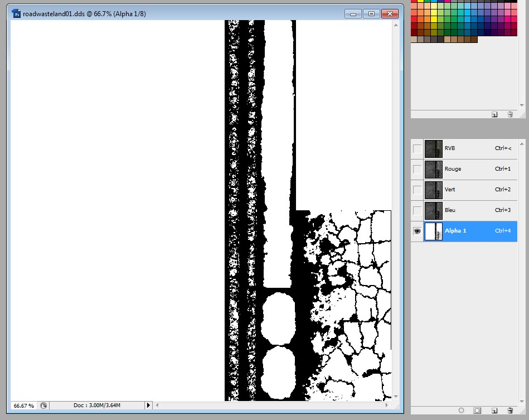Click the Rouge channel thumbnail
529x420 pixels.
(434, 170)
